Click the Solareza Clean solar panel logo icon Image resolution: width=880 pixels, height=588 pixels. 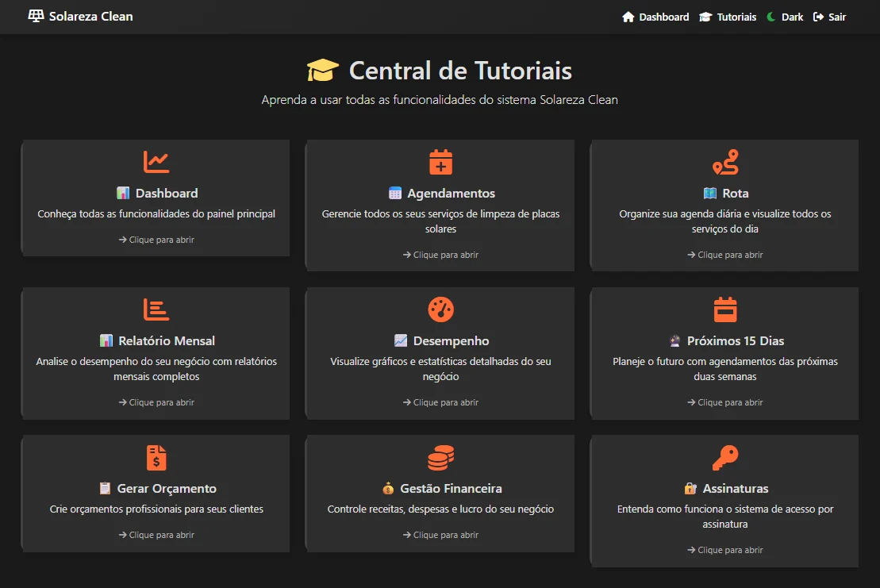pyautogui.click(x=36, y=16)
